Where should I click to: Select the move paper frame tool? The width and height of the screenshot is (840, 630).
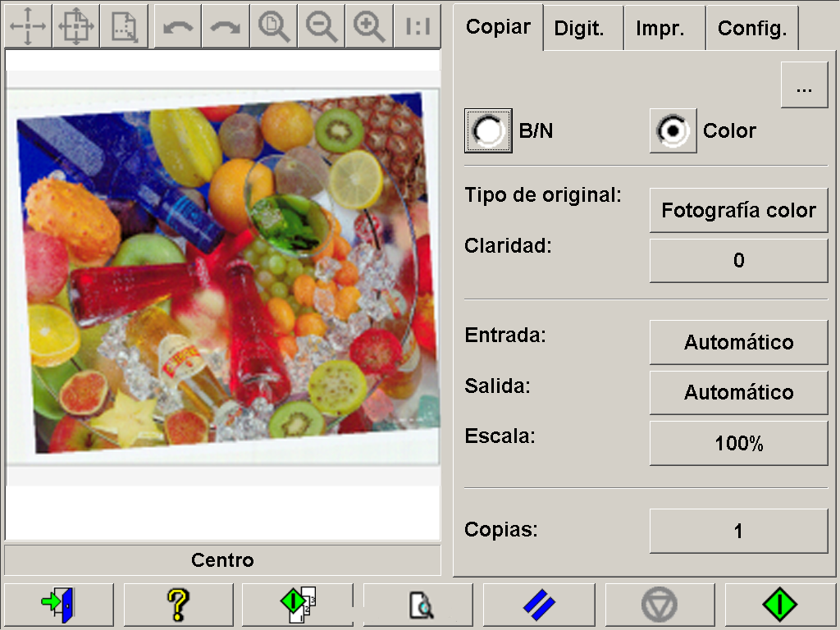[28, 25]
